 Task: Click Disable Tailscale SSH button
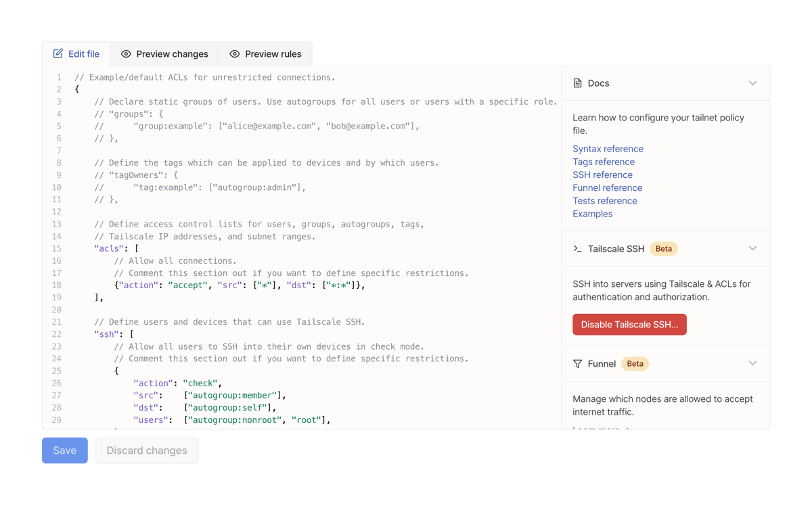629,324
